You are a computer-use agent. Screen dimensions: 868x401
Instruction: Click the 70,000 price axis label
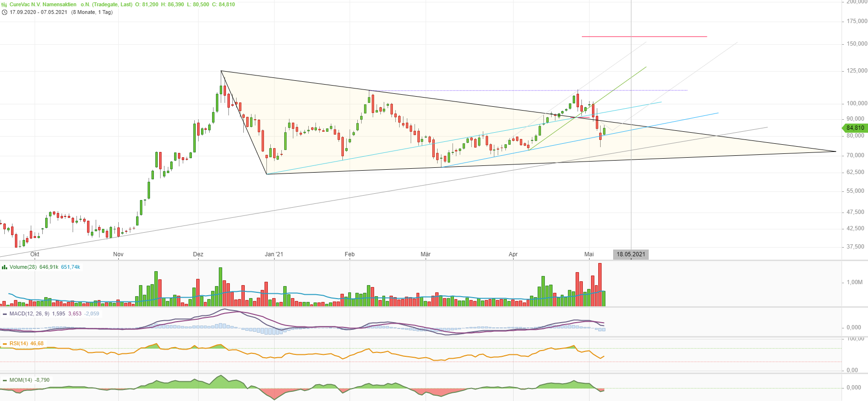(855, 155)
